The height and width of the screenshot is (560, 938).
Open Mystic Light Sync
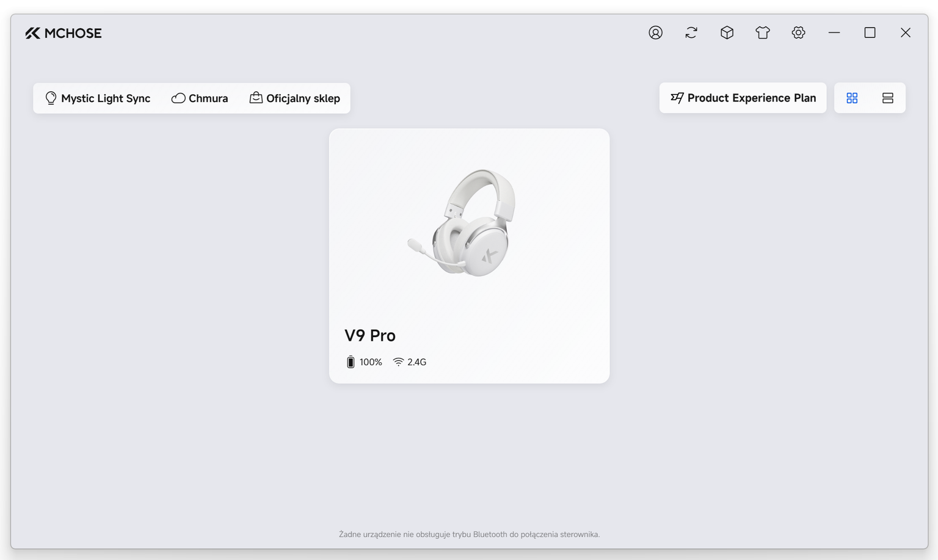click(x=98, y=98)
